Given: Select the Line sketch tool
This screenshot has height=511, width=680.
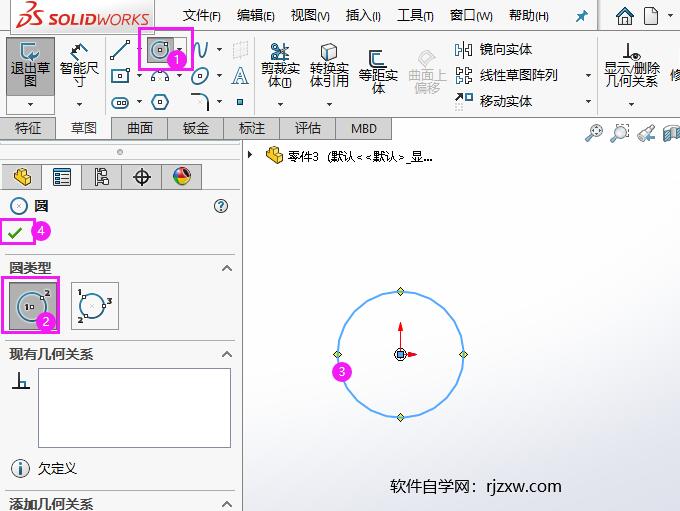Looking at the screenshot, I should point(120,50).
